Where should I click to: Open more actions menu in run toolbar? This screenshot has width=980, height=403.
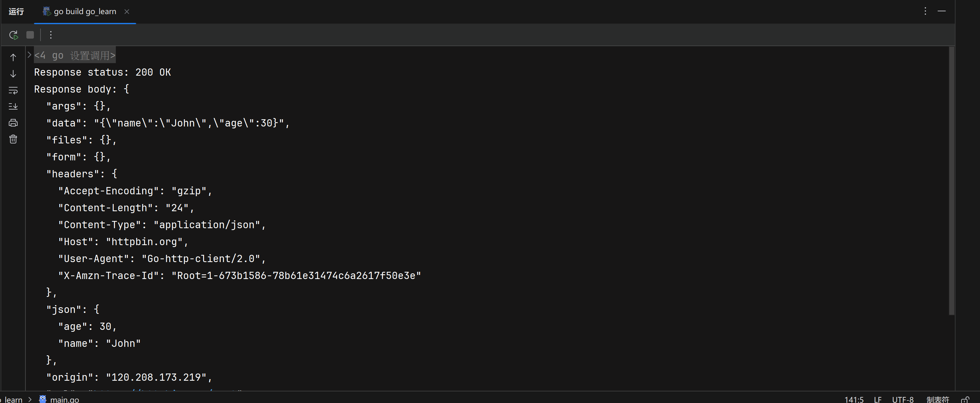51,35
